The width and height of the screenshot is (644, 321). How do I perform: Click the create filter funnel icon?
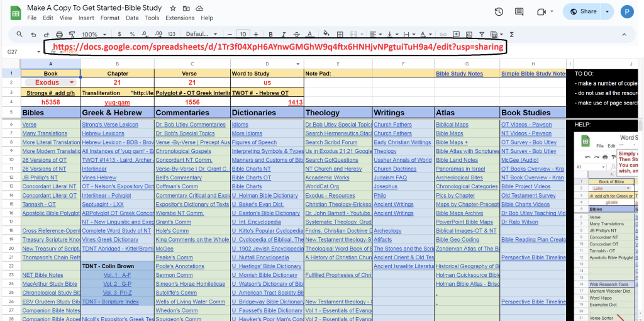482,34
